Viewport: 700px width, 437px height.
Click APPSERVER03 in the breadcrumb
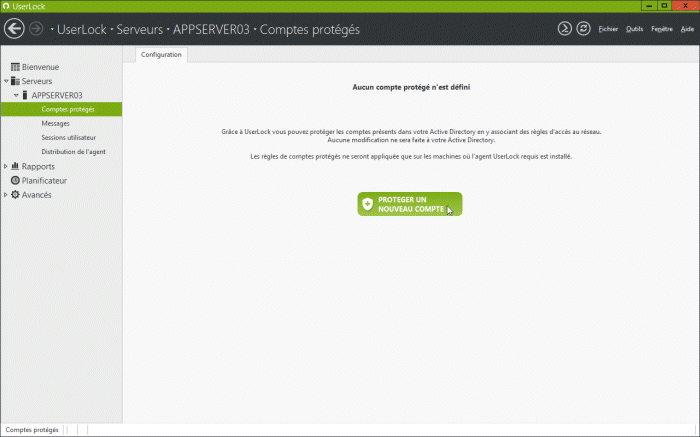[x=211, y=29]
